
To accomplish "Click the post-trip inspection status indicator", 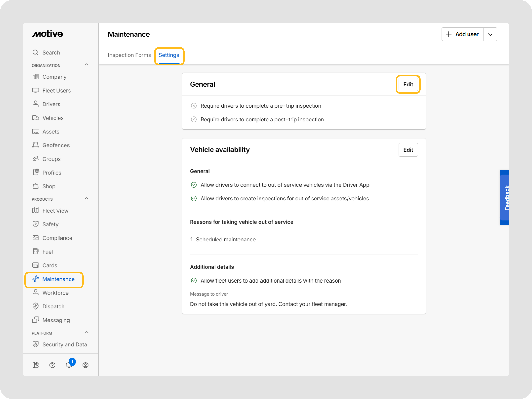I will 194,120.
